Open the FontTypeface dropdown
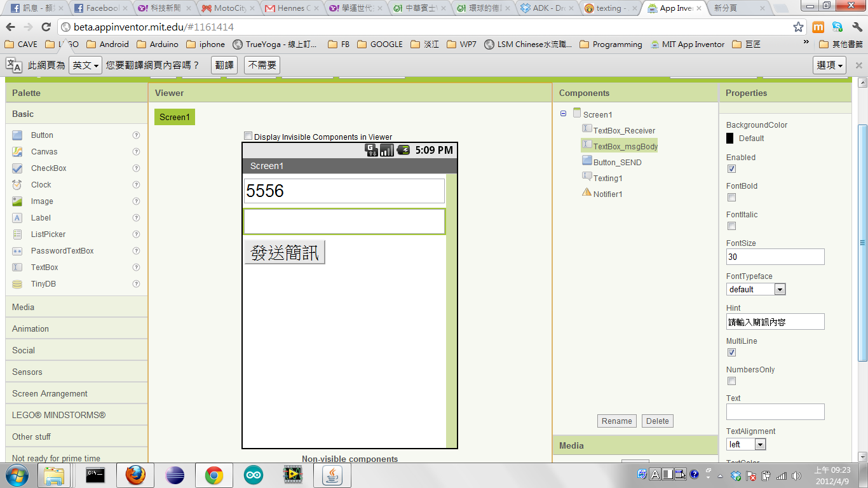The image size is (868, 488). [756, 289]
